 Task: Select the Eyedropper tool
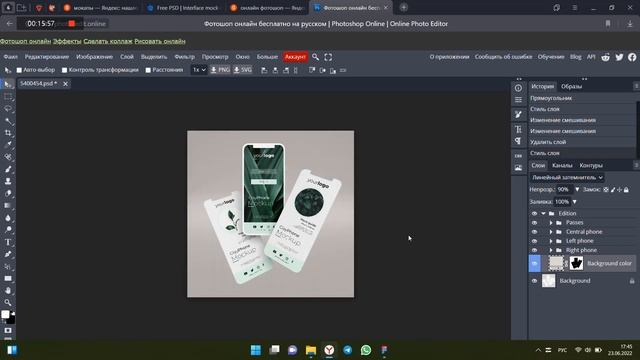click(8, 145)
